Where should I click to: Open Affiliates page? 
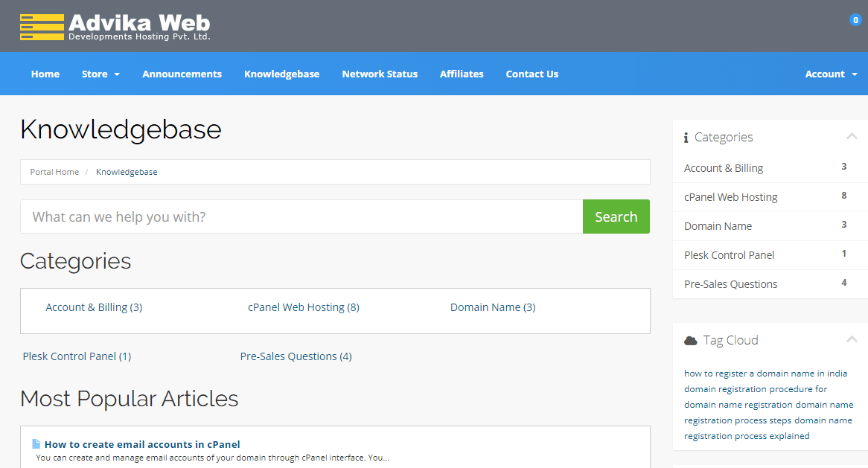click(462, 74)
